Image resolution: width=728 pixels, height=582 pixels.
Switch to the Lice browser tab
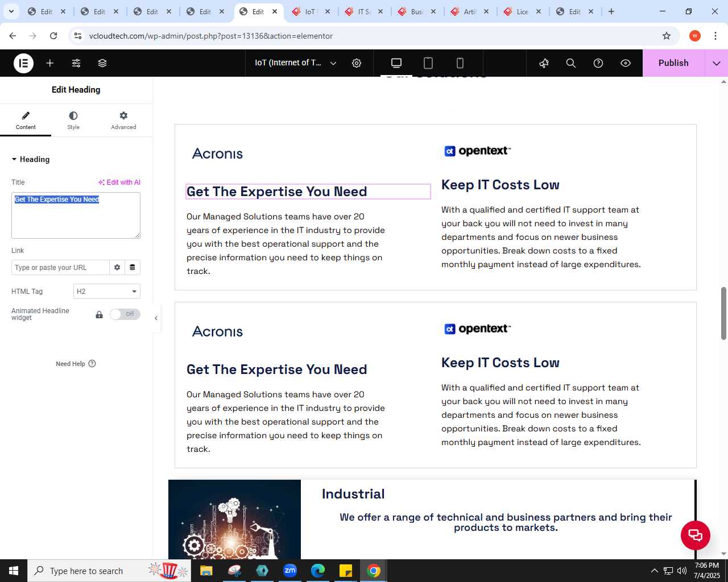[522, 11]
